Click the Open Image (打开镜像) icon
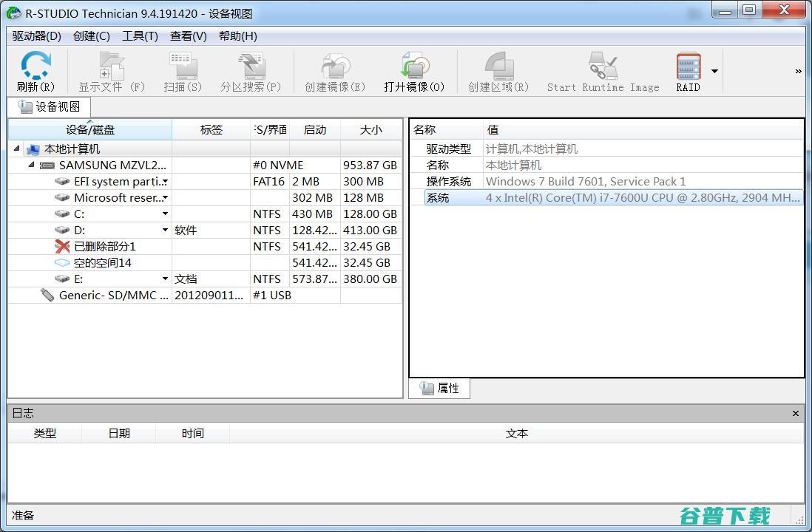 point(414,66)
